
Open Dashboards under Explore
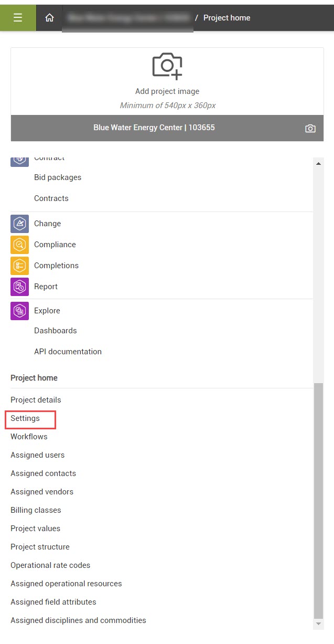pyautogui.click(x=56, y=331)
